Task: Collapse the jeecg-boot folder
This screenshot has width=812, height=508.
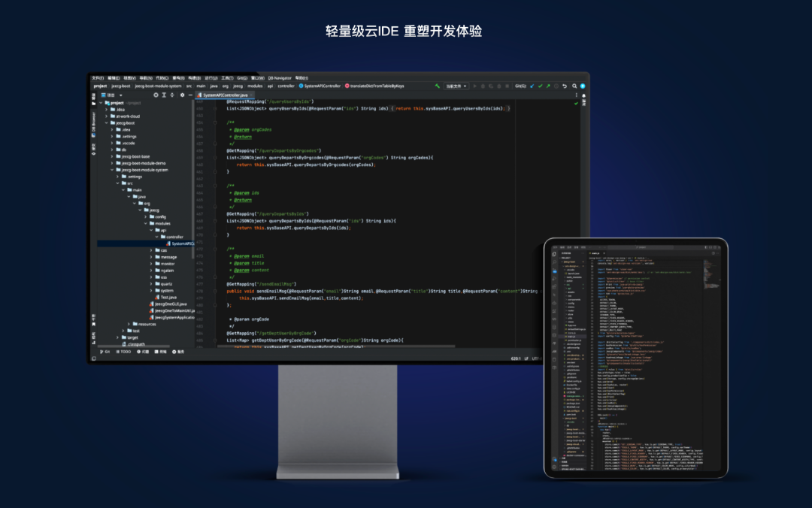Action: tap(107, 123)
